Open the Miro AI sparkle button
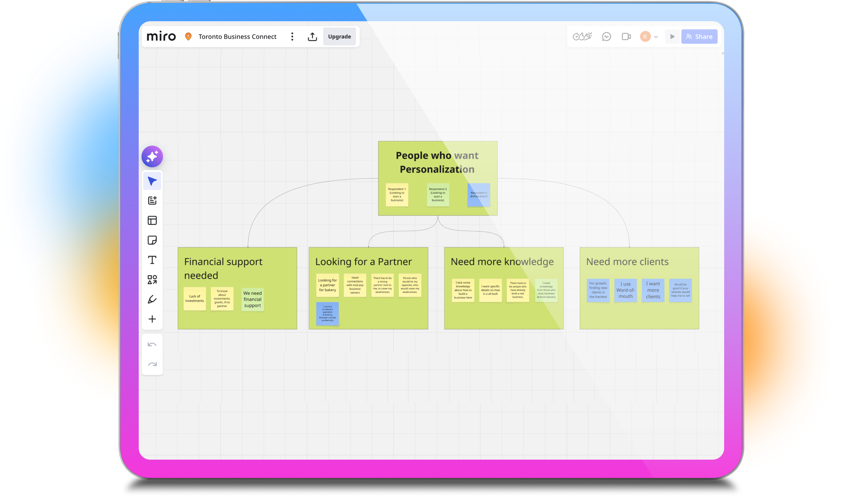This screenshot has width=861, height=504. point(152,157)
